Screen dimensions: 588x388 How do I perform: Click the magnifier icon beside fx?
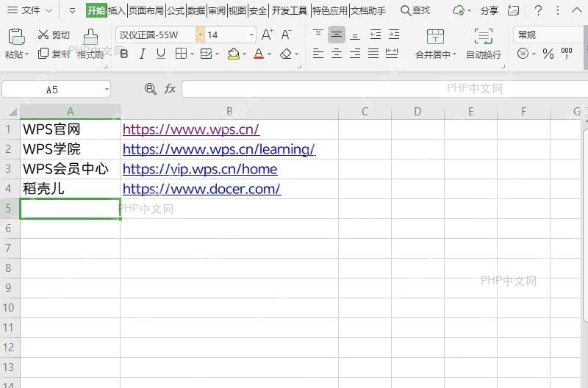coord(151,89)
